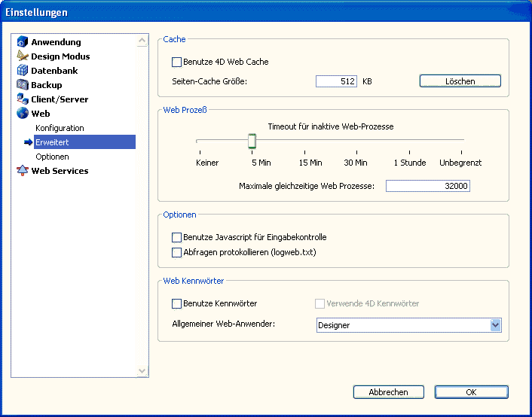
Task: Click the Client/Server icon
Action: coord(23,99)
